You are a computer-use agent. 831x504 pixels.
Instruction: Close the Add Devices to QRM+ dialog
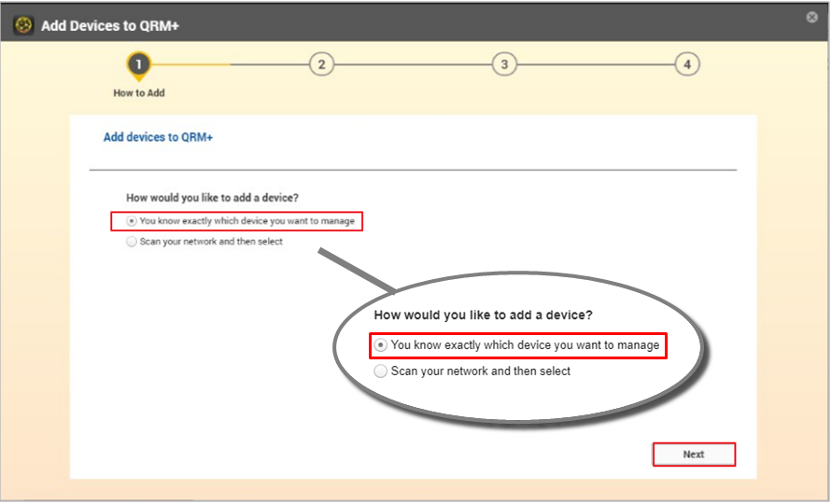pos(811,18)
